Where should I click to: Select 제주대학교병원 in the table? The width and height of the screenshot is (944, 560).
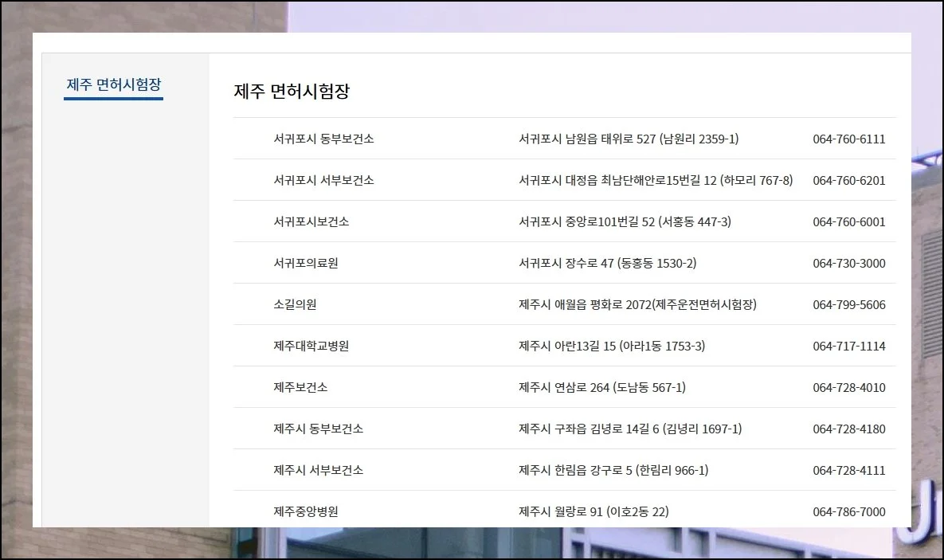pos(311,346)
